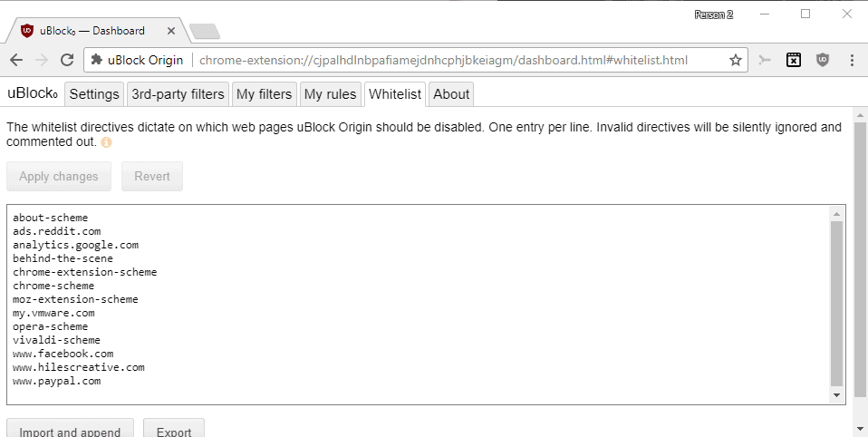Screen dimensions: 868x437
Task: Click the Import and append button
Action: pos(70,429)
